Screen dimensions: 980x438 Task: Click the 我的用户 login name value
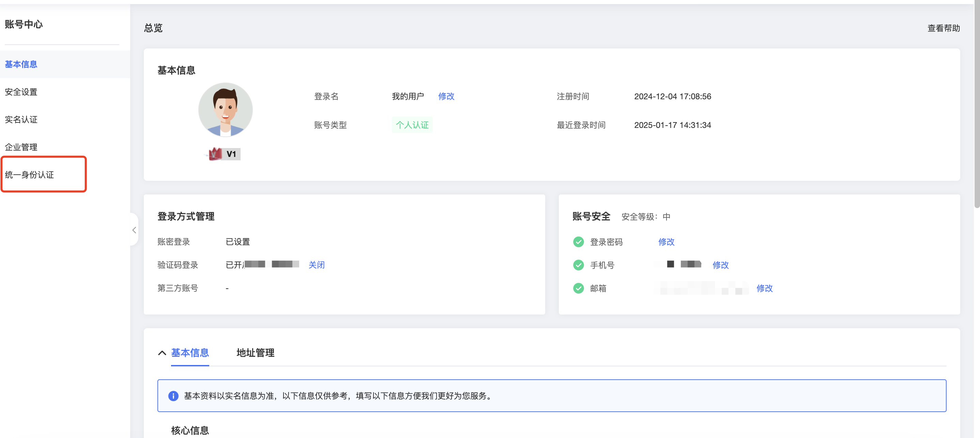click(408, 96)
